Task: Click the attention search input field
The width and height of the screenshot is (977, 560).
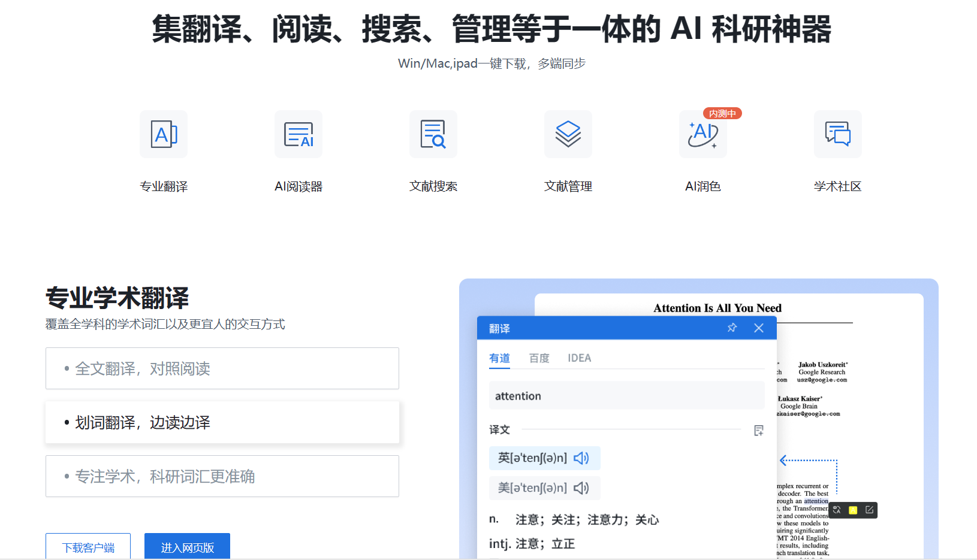Action: (626, 395)
